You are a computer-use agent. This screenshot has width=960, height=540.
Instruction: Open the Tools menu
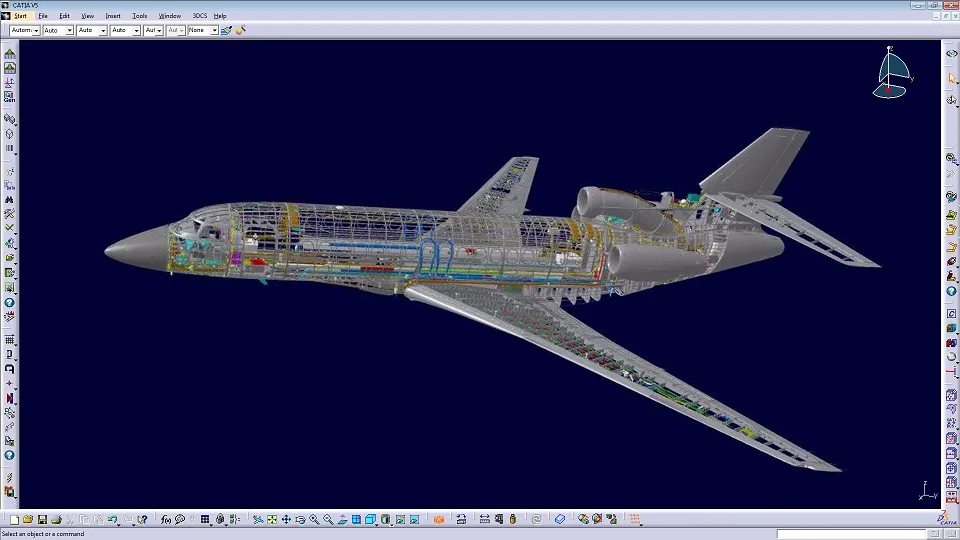(140, 16)
